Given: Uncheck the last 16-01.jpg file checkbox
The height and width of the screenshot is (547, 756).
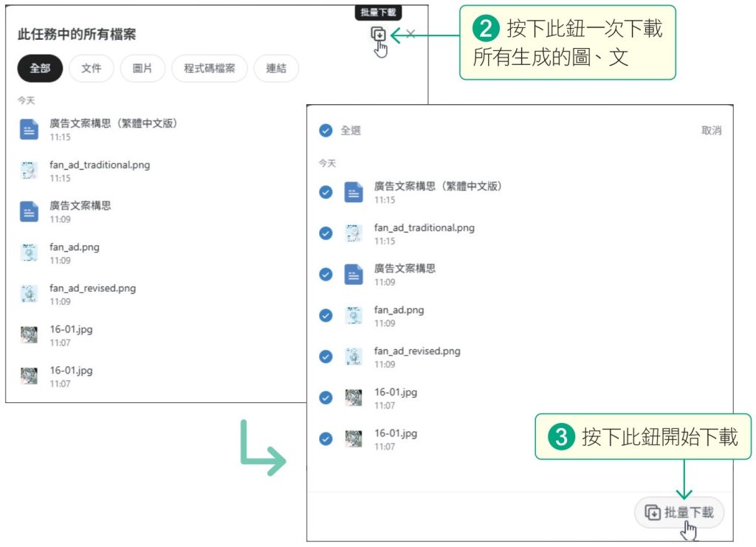Looking at the screenshot, I should [x=325, y=439].
